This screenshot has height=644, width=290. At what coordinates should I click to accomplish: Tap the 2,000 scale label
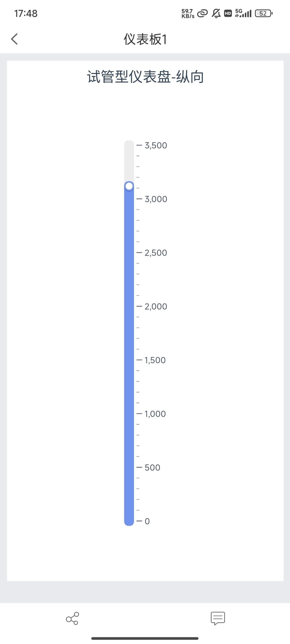(x=156, y=306)
